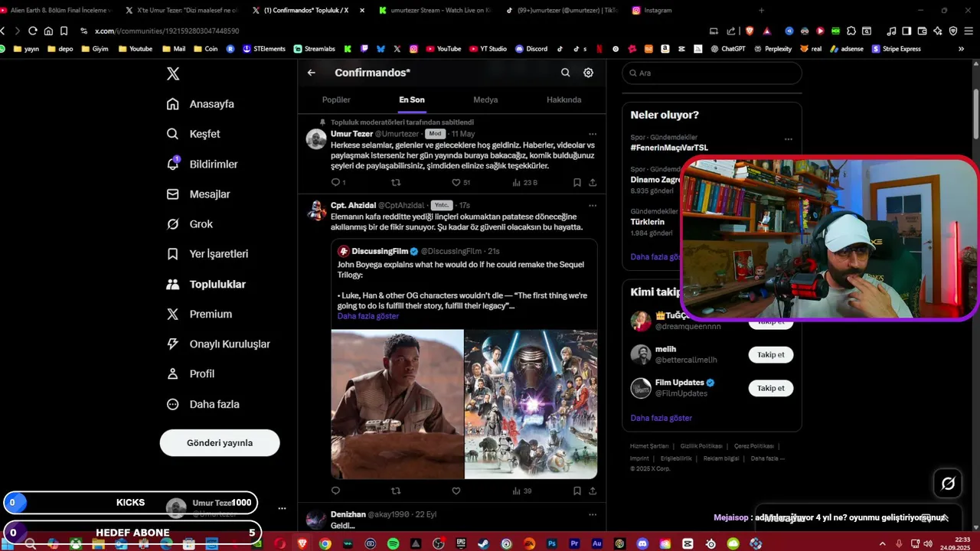Viewport: 980px width, 551px height.
Task: Open the yayın bookmarks folder
Action: pyautogui.click(x=25, y=49)
